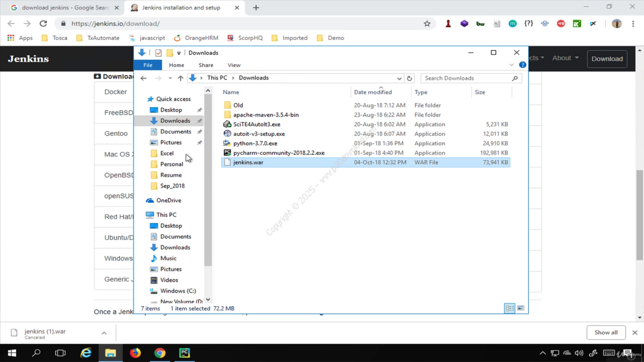Select OneDrive in the navigation pane
644x362 pixels.
point(169,200)
